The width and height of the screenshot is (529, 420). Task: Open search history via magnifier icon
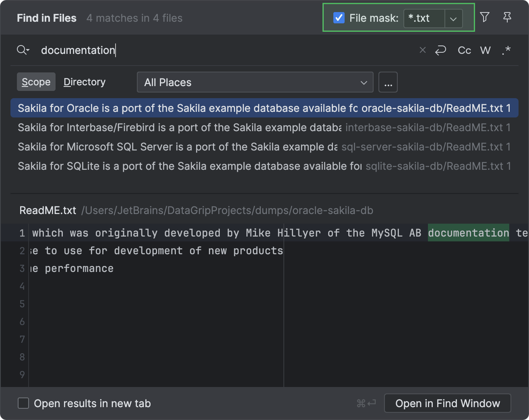(23, 50)
